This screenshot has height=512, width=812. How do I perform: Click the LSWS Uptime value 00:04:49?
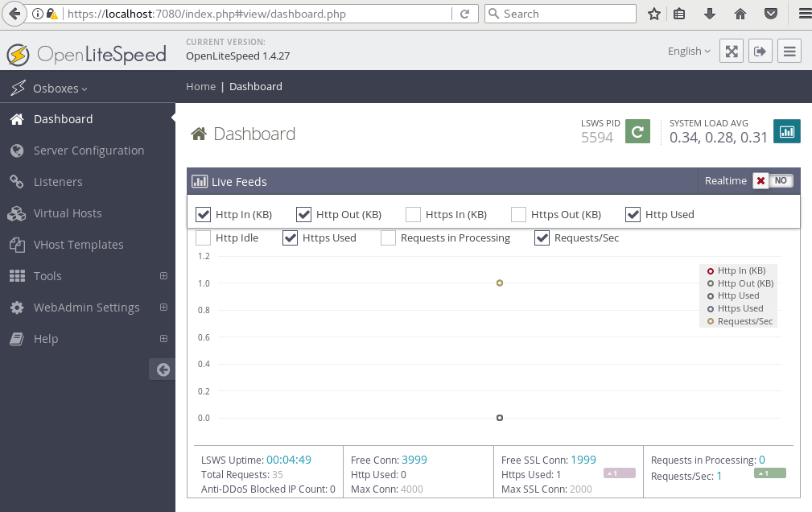coord(289,460)
